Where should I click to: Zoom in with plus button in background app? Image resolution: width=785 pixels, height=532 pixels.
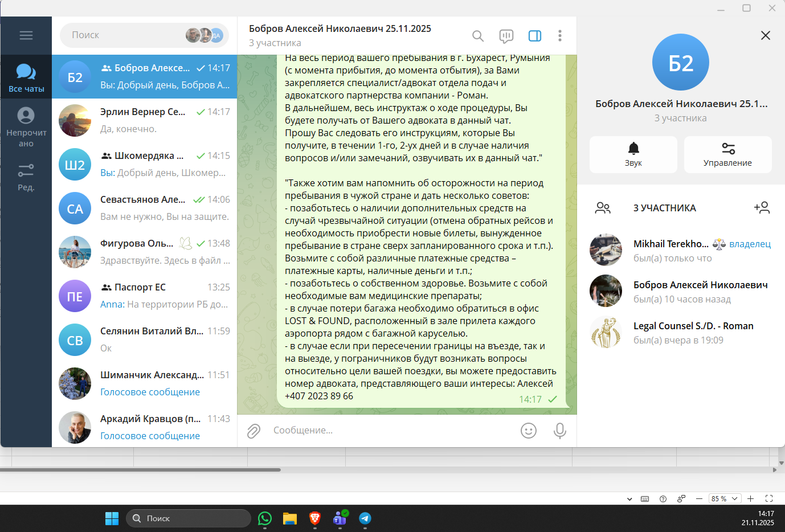pos(751,498)
